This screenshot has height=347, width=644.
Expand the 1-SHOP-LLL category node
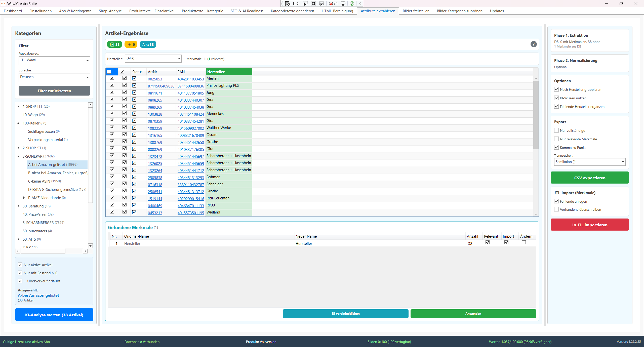pyautogui.click(x=19, y=106)
